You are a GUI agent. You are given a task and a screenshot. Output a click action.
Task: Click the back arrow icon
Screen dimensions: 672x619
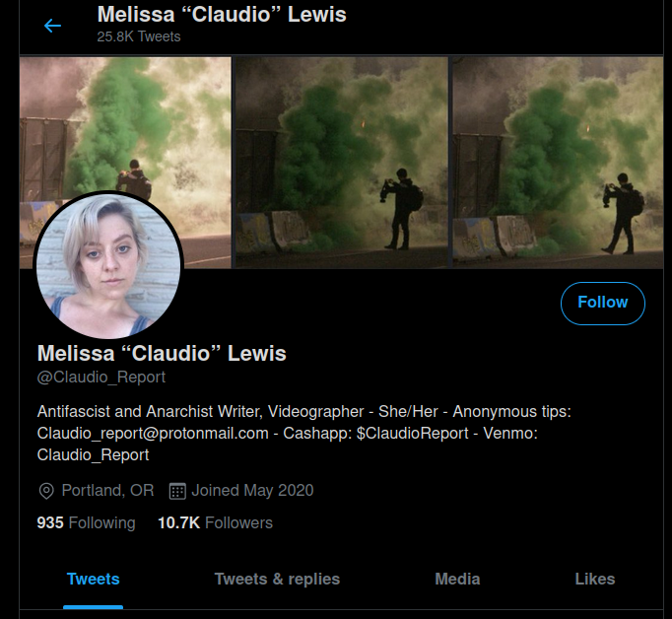pos(52,26)
